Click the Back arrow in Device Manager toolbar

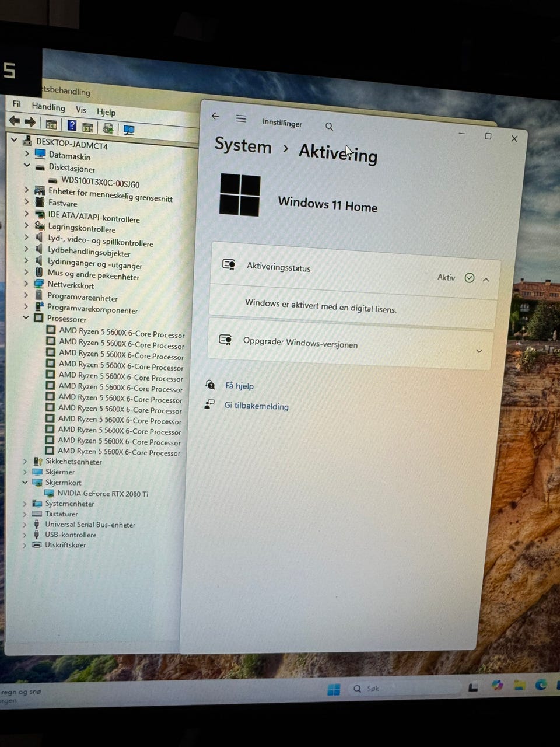coord(14,121)
